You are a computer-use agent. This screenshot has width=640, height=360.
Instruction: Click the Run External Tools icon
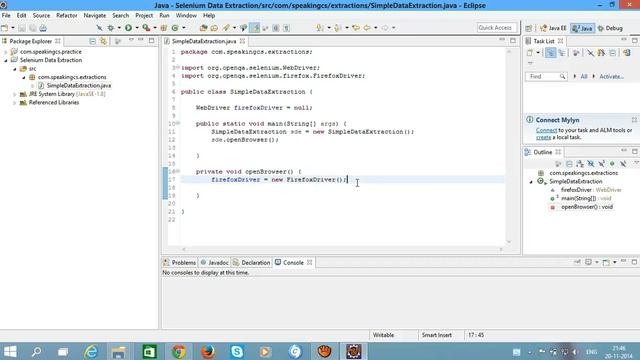point(146,28)
